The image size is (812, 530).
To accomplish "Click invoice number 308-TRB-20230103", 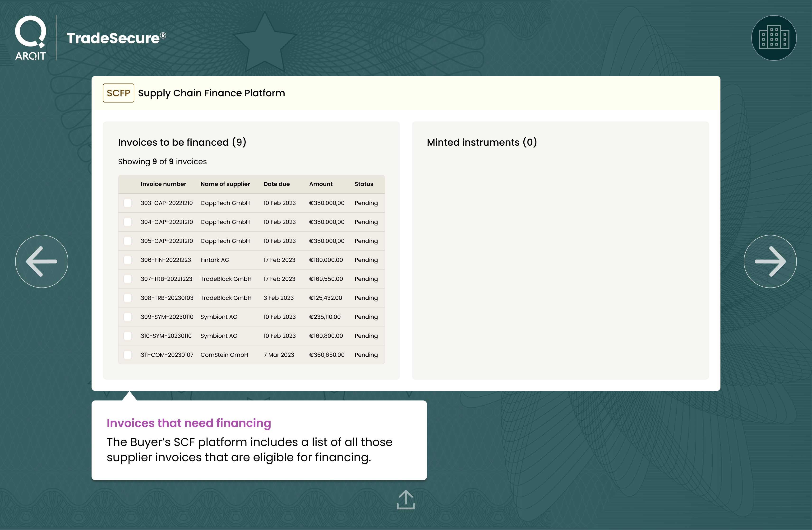I will coord(167,298).
